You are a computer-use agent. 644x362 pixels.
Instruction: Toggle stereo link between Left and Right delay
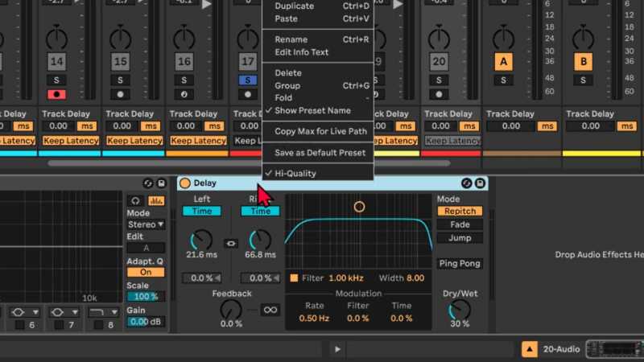[x=231, y=244]
